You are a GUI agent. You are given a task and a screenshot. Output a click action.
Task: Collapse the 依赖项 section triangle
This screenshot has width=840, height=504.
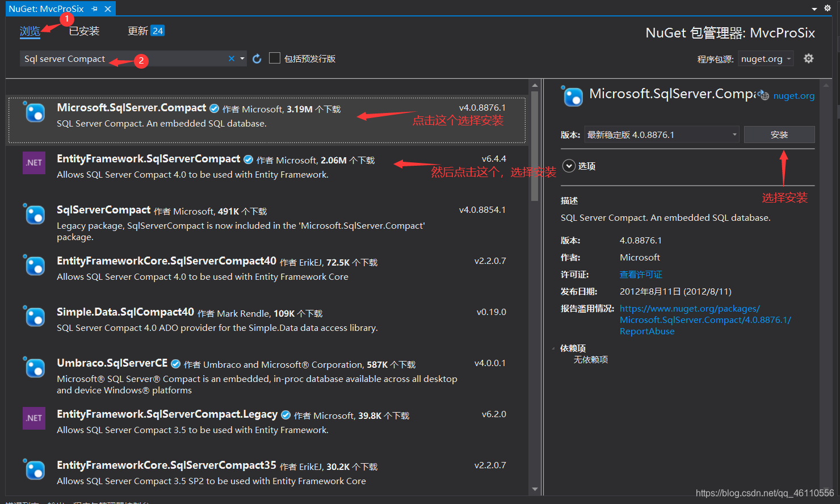[553, 348]
